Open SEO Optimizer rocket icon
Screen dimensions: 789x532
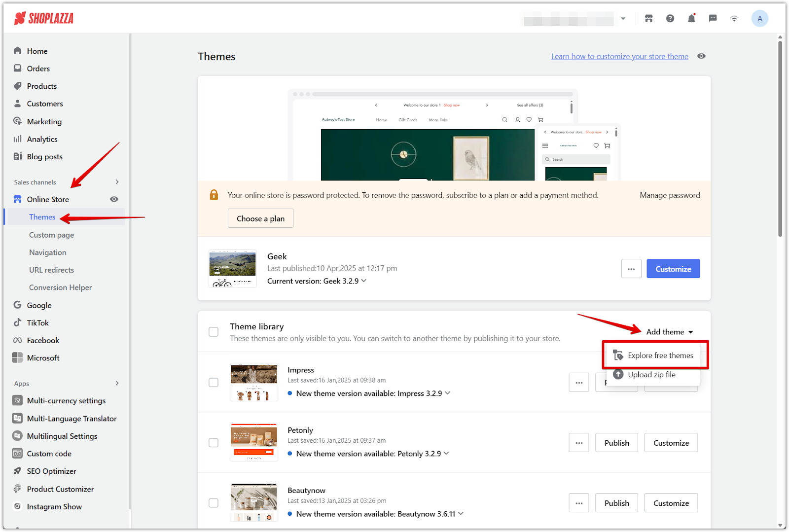click(x=17, y=471)
